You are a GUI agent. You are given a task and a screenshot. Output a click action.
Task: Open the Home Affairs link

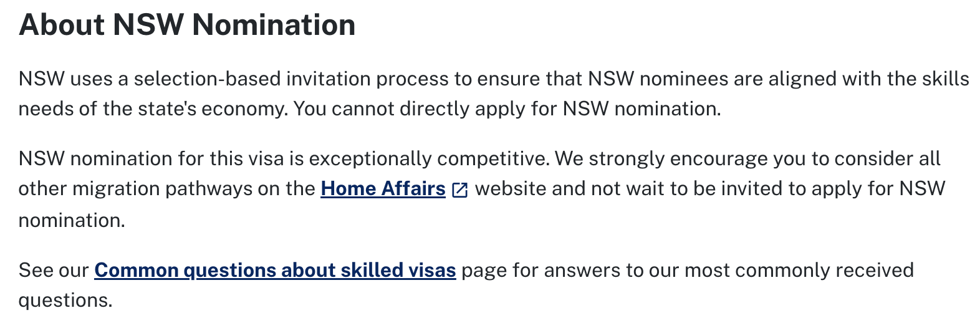383,188
